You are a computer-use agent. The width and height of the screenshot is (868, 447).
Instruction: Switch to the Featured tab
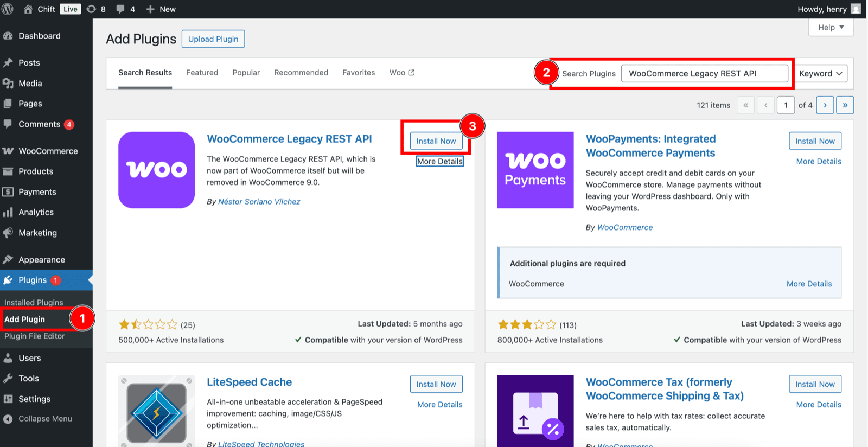coord(202,73)
